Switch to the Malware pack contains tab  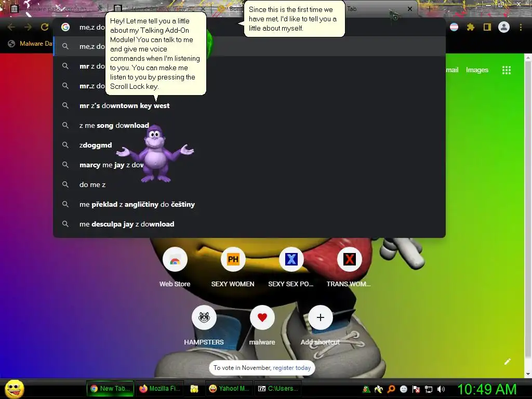pyautogui.click(x=56, y=9)
